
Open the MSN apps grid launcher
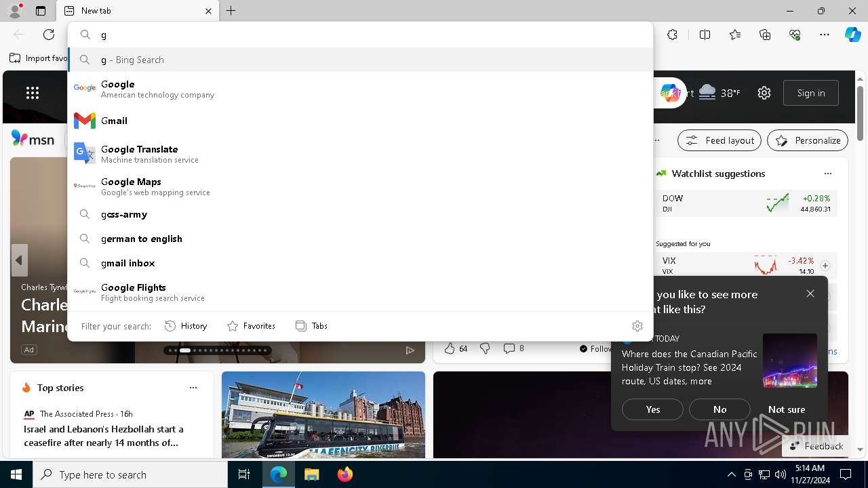click(x=33, y=93)
